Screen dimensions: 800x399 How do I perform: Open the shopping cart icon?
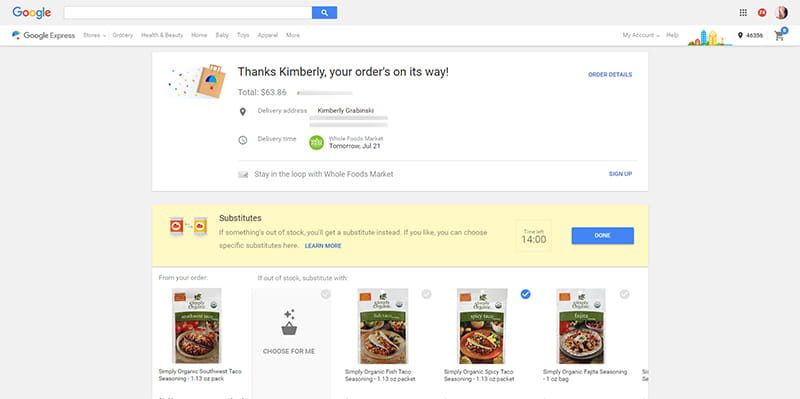tap(780, 35)
